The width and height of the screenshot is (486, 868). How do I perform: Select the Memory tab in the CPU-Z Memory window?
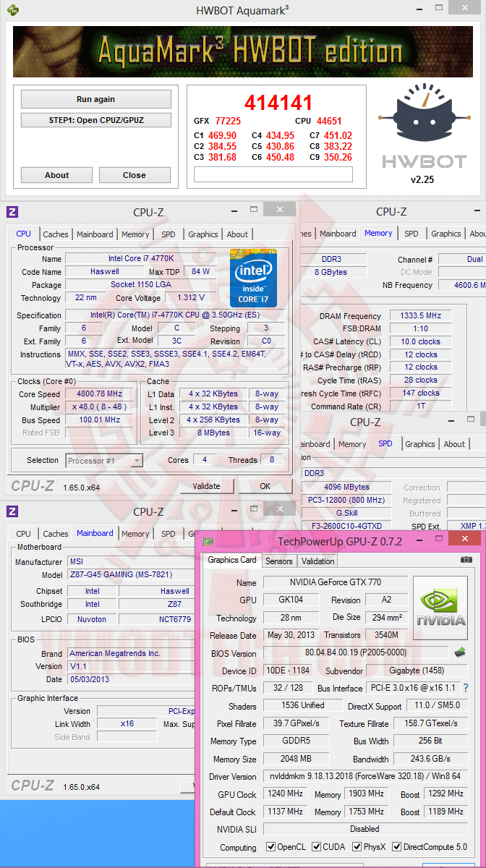click(x=378, y=233)
